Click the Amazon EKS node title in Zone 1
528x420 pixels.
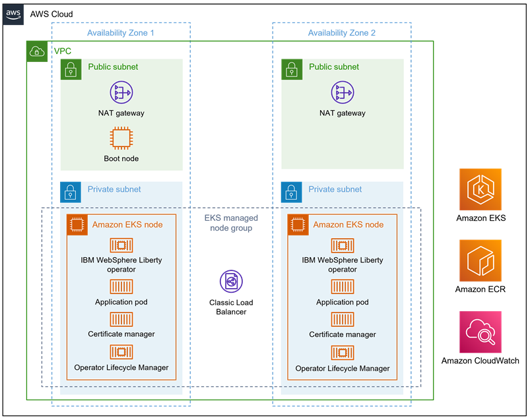click(127, 225)
